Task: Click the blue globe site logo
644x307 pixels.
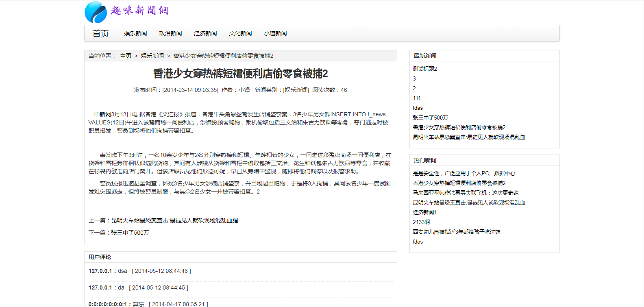Action: (x=96, y=12)
